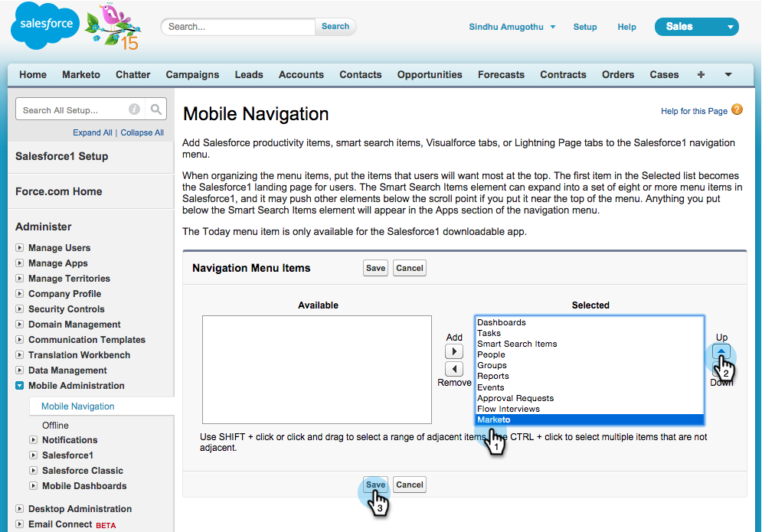Click the Expand All link
This screenshot has height=532, width=762.
[93, 132]
